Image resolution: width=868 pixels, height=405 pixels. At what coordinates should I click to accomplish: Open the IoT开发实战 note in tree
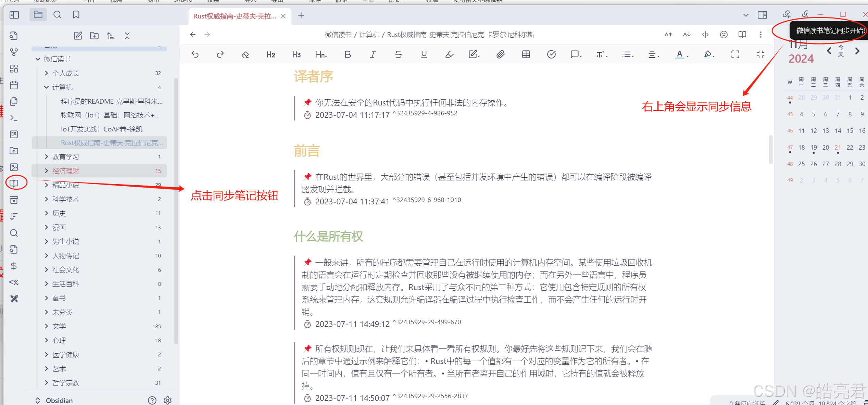[102, 129]
